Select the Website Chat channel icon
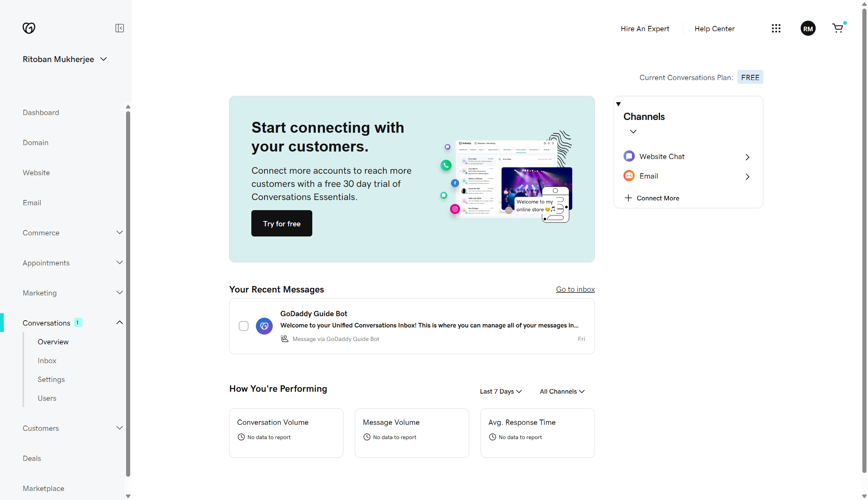The image size is (868, 500). click(629, 156)
